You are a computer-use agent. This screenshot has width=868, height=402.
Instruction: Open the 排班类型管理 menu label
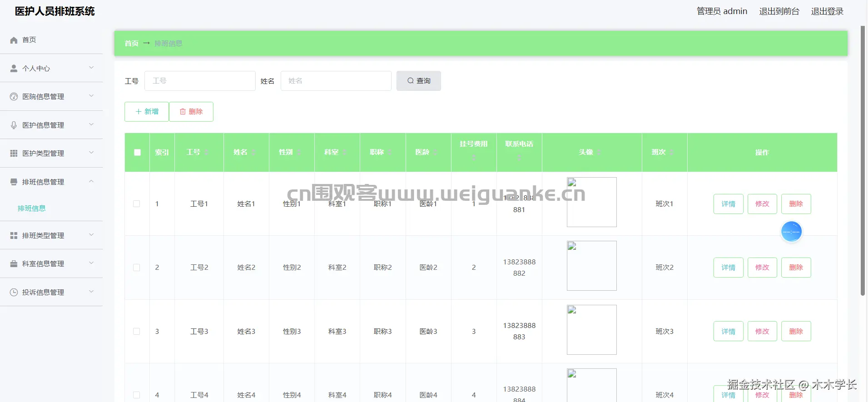(43, 236)
